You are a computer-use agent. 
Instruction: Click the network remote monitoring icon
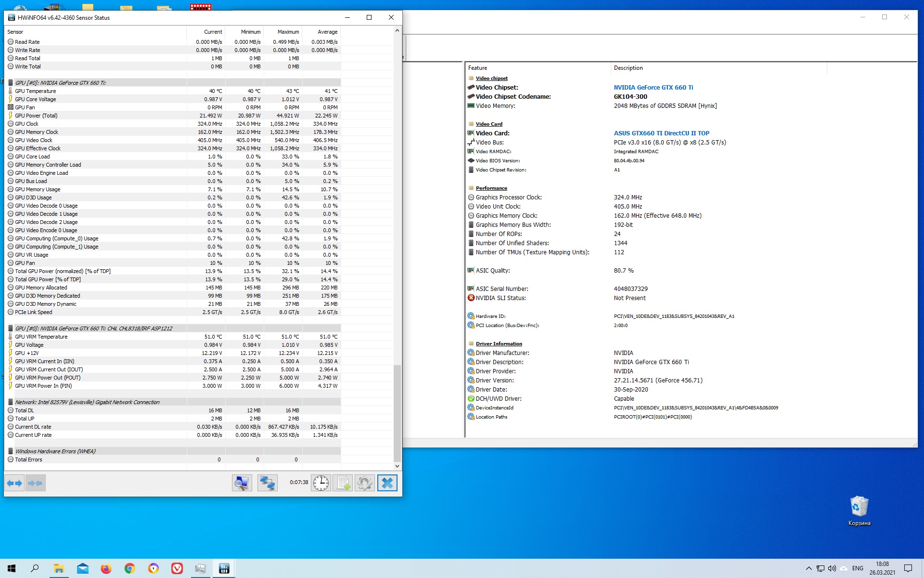(x=267, y=483)
